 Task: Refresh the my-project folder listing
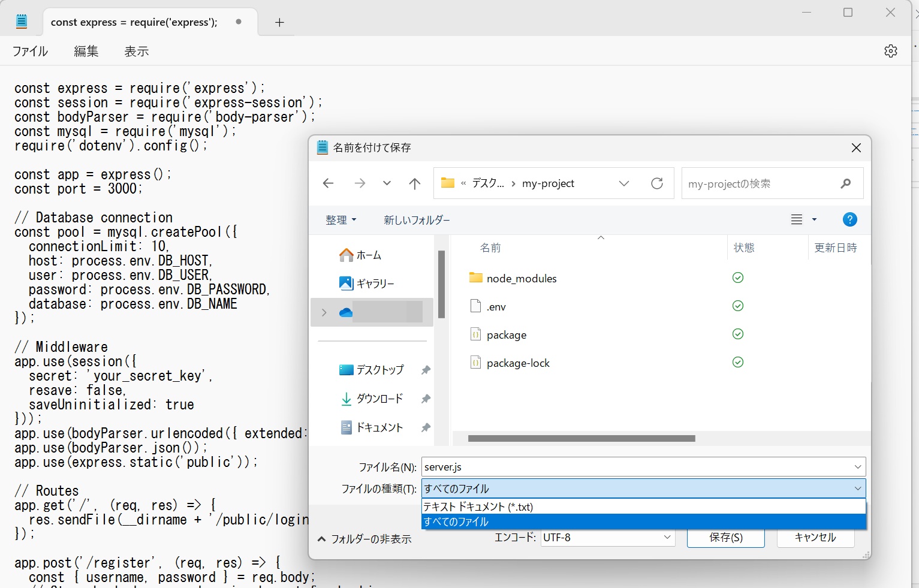657,183
